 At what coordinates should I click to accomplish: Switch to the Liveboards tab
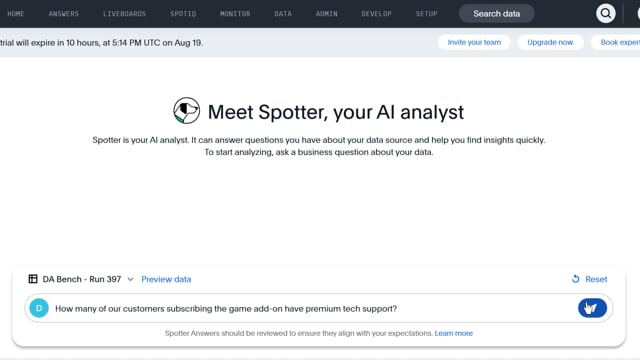124,14
